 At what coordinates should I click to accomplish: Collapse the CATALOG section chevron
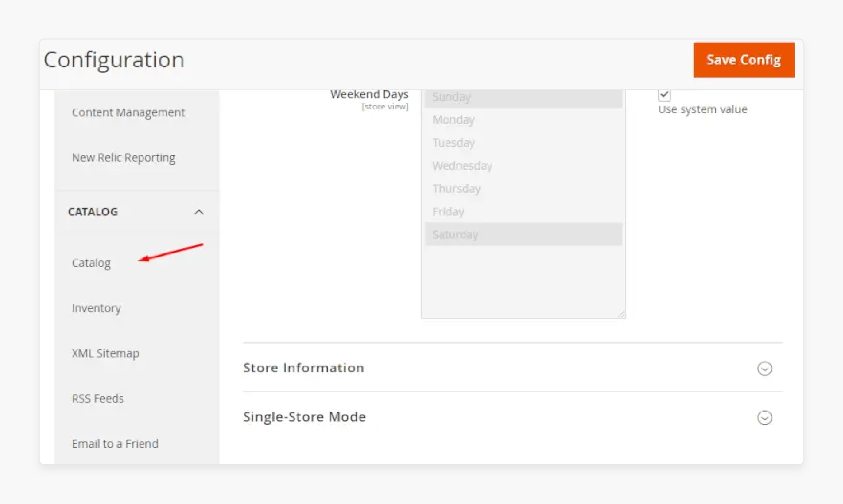[x=199, y=212]
